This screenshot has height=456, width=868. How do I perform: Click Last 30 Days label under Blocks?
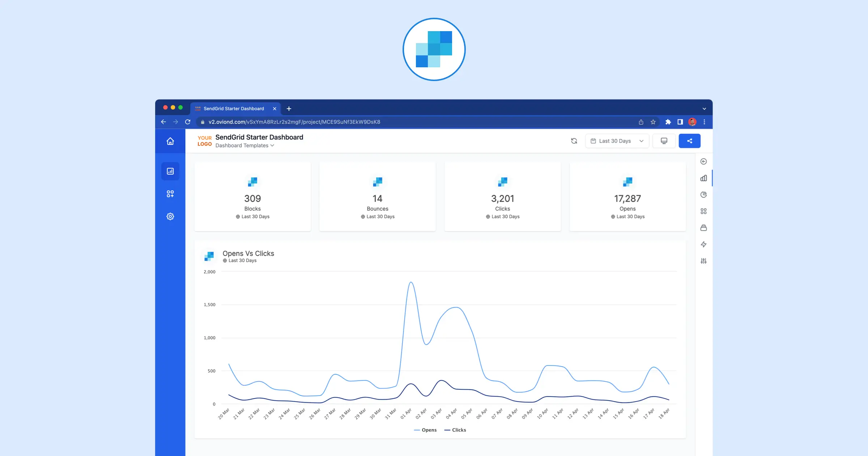[x=252, y=216]
